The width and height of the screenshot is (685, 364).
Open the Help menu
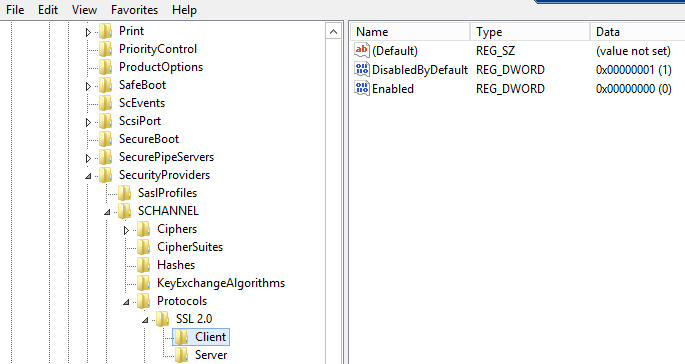point(184,10)
